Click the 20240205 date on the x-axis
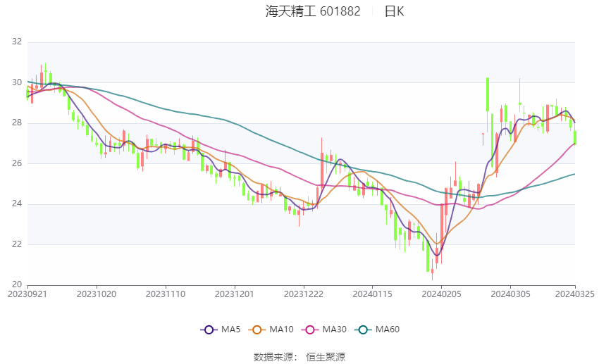 [x=440, y=294]
